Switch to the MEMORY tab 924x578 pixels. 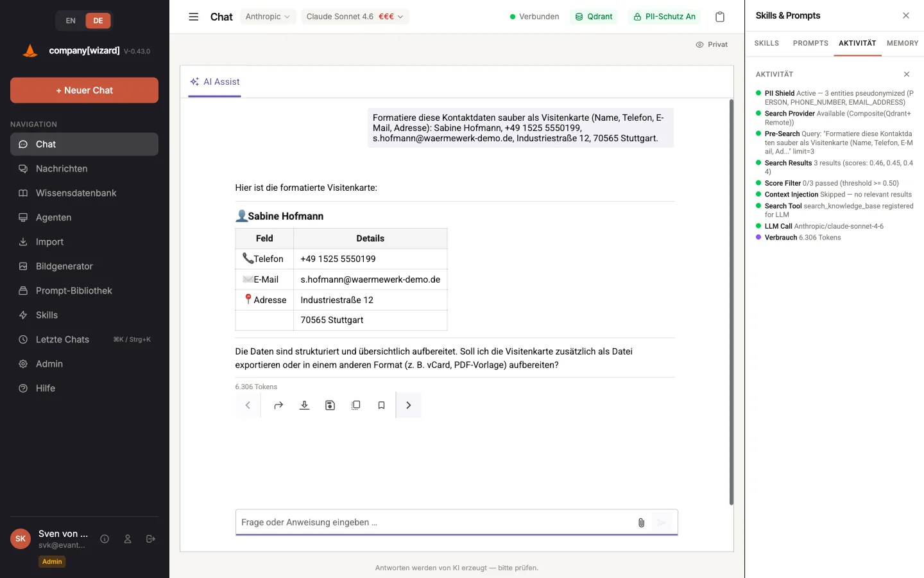point(902,43)
